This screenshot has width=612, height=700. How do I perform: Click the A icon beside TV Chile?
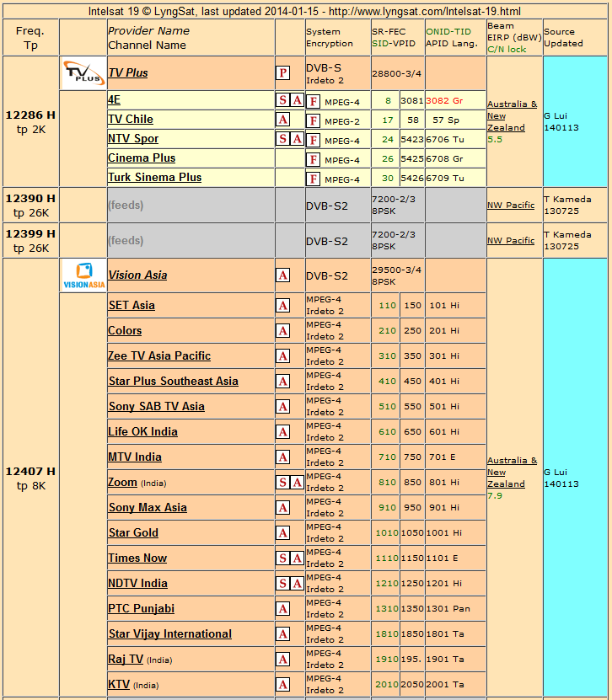[282, 120]
